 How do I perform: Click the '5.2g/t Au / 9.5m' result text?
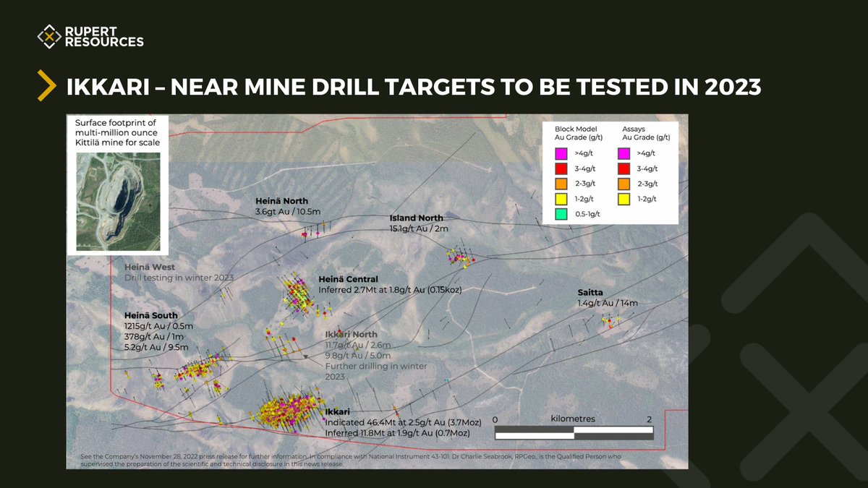tap(156, 347)
